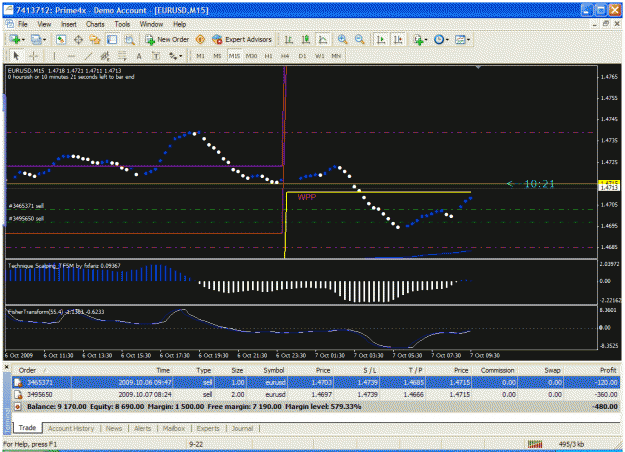Sort trades by the Commission column
The height and width of the screenshot is (452, 625).
[497, 370]
